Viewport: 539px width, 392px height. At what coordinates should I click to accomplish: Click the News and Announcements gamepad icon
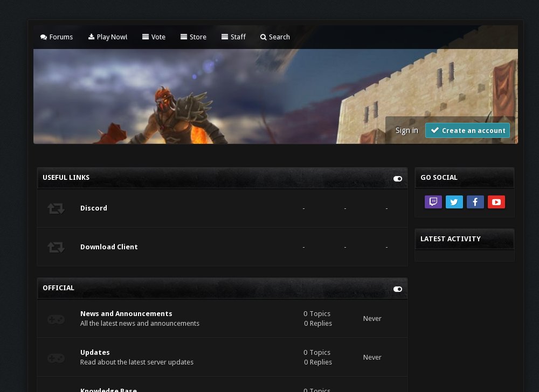click(x=56, y=319)
